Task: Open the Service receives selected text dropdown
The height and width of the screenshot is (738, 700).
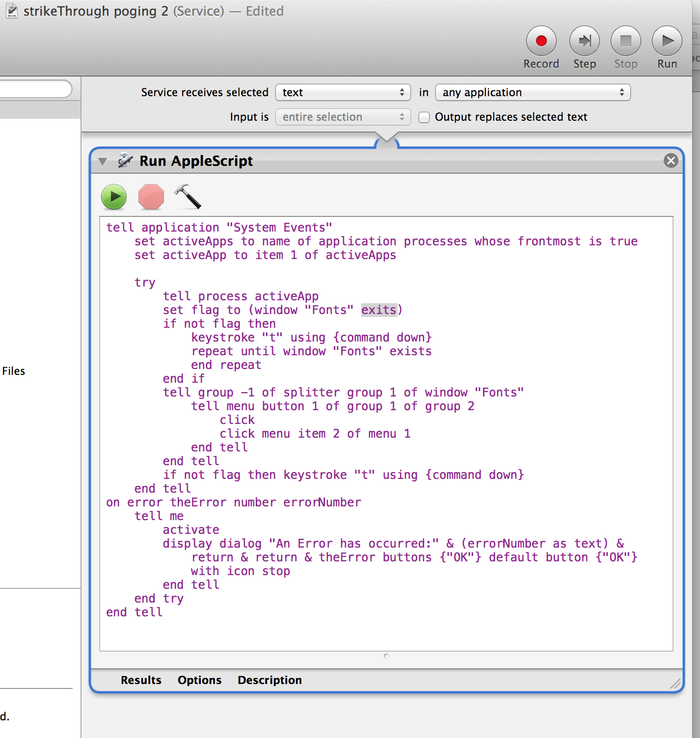Action: click(343, 92)
